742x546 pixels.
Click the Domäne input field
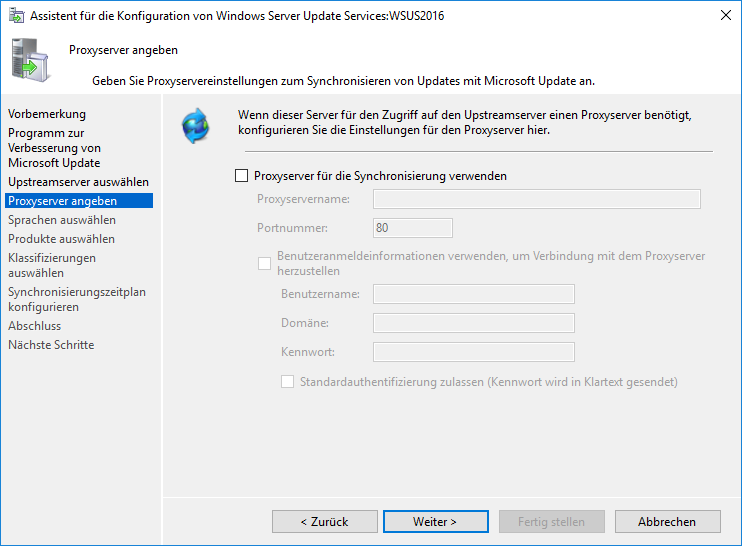[x=474, y=323]
